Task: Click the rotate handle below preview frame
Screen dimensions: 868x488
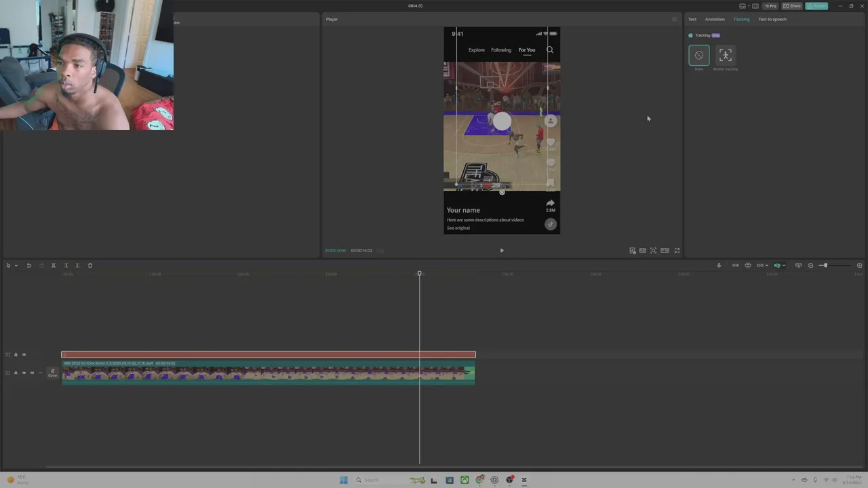Action: (502, 192)
